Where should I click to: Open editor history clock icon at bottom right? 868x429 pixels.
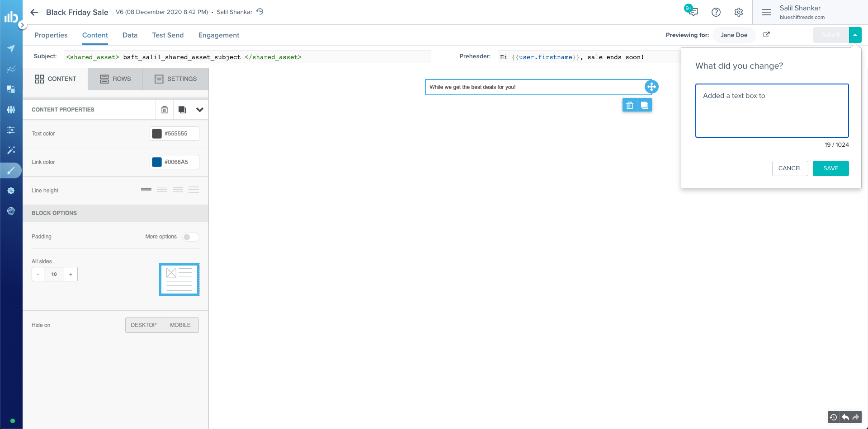(x=834, y=417)
